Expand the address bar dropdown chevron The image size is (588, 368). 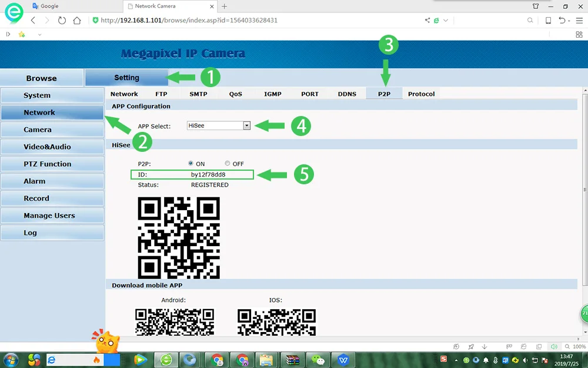click(x=446, y=20)
